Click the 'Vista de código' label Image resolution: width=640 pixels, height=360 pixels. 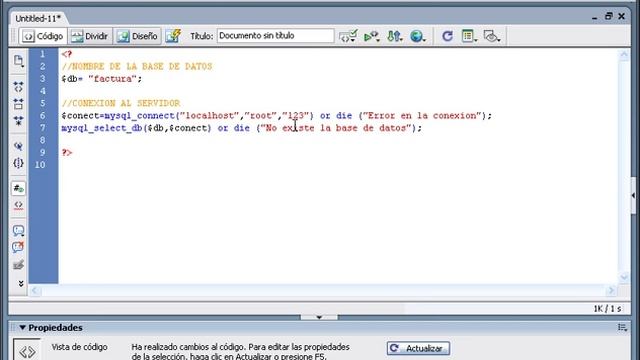pos(80,347)
